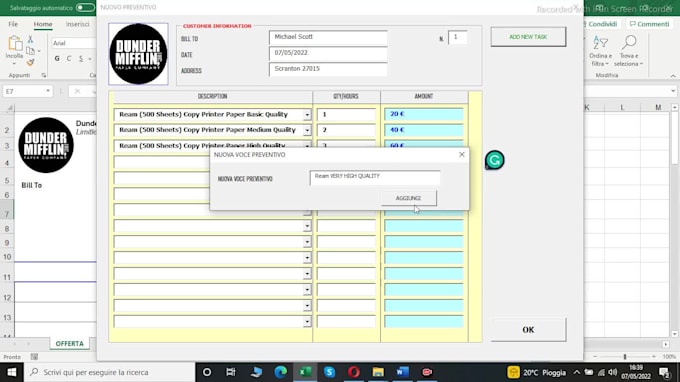680x382 pixels.
Task: Click the Basic Quality description combo box
Action: coord(212,114)
